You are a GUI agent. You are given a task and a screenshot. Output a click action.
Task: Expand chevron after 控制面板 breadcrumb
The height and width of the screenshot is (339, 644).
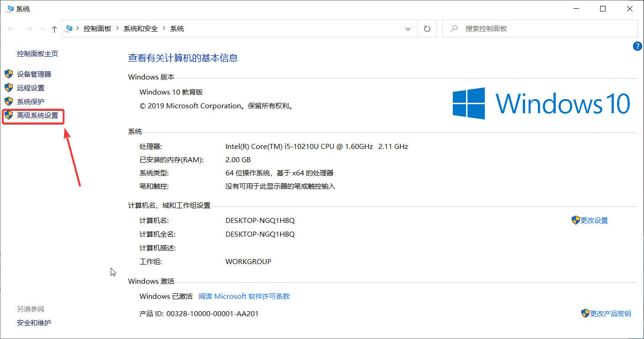pyautogui.click(x=117, y=28)
